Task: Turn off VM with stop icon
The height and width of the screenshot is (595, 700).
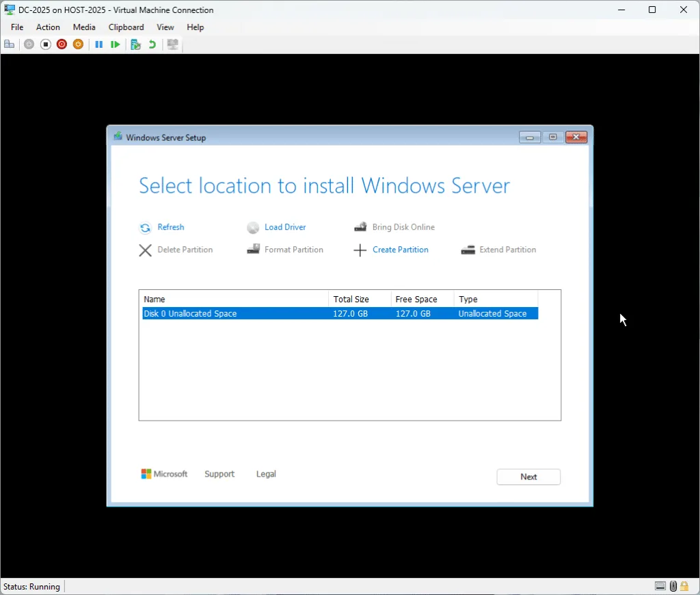Action: [x=46, y=44]
